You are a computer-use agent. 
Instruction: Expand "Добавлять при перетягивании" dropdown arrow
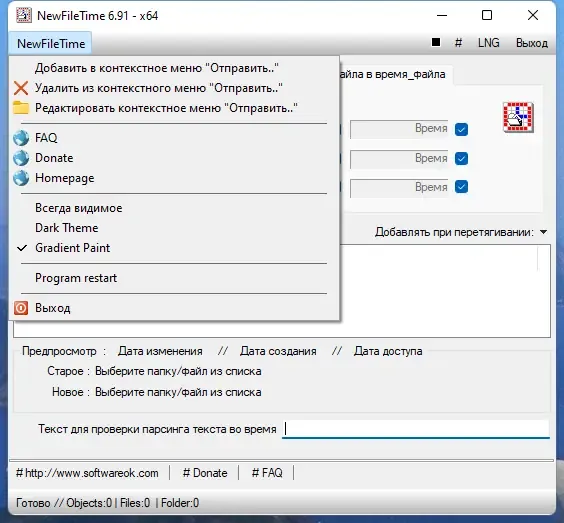(543, 232)
